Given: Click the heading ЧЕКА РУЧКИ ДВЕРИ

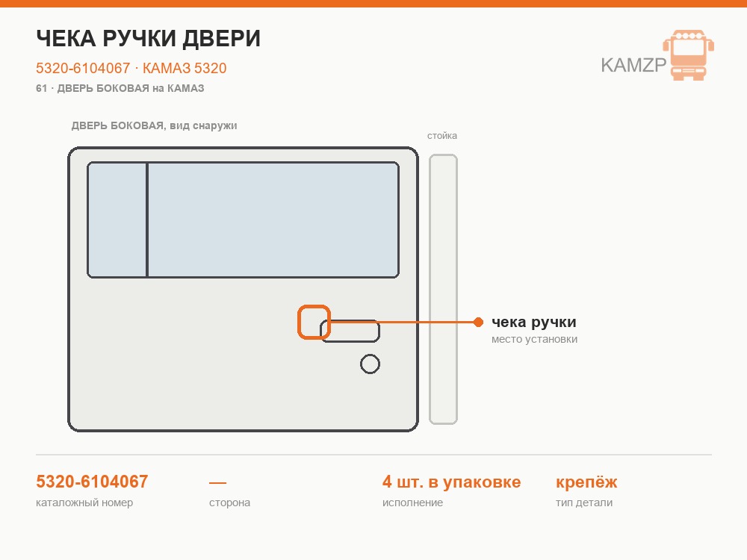Looking at the screenshot, I should tap(148, 39).
